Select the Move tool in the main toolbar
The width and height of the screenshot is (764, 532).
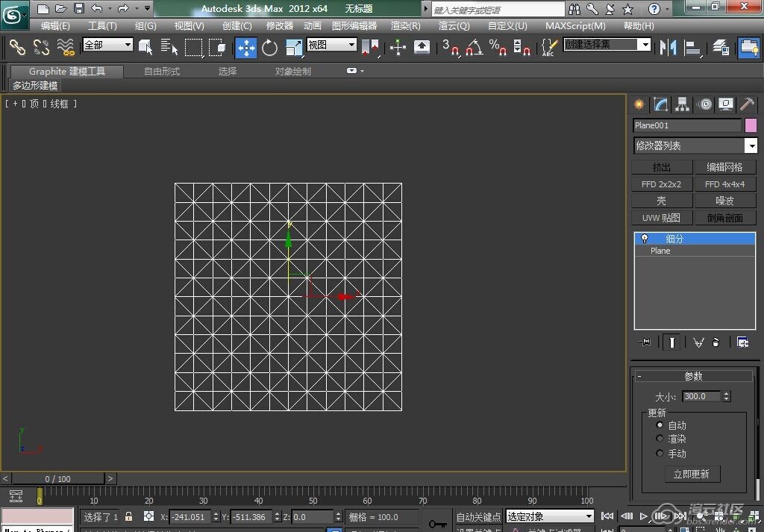tap(246, 48)
